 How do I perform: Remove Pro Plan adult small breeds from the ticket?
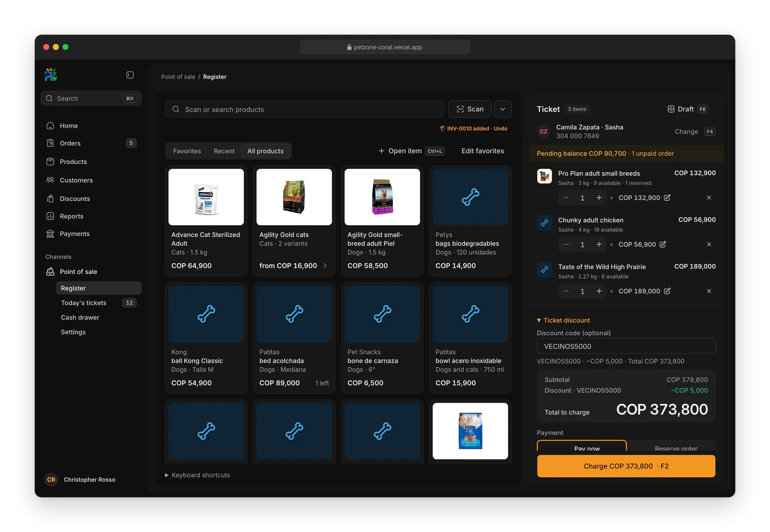[x=709, y=197]
